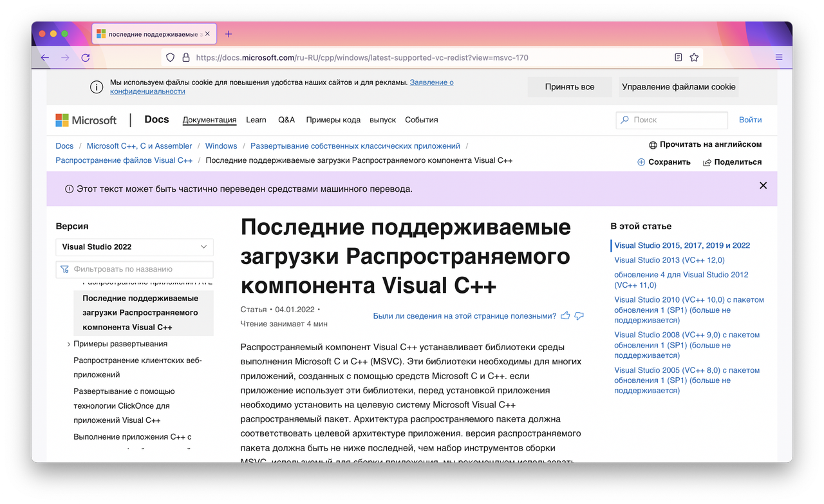Click the Сохранить button
The image size is (824, 504).
coord(664,162)
